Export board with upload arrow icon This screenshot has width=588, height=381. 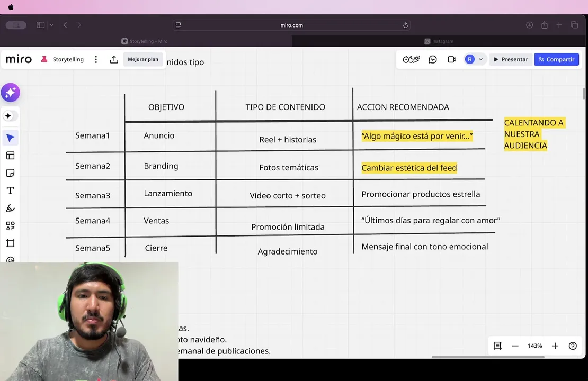point(114,59)
